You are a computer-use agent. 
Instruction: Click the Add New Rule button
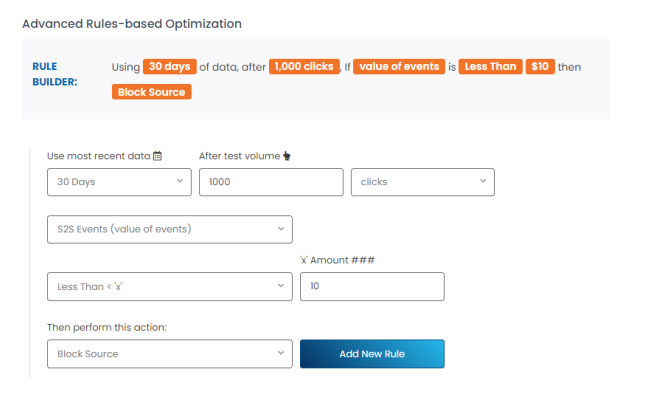(x=372, y=354)
